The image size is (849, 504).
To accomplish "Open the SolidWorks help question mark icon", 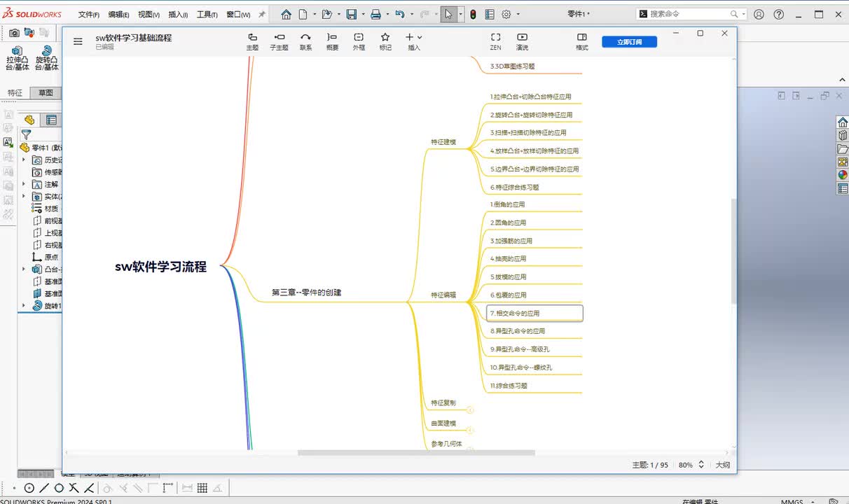I will click(778, 14).
